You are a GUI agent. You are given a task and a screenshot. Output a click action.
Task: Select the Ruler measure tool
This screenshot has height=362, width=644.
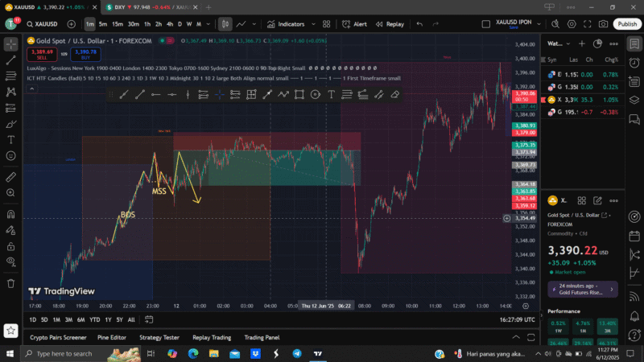click(11, 176)
